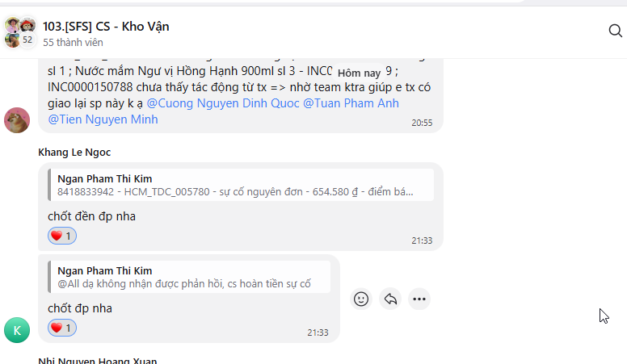Click sender name 'Khang Le Ngoc'
627x364 pixels.
(x=74, y=153)
